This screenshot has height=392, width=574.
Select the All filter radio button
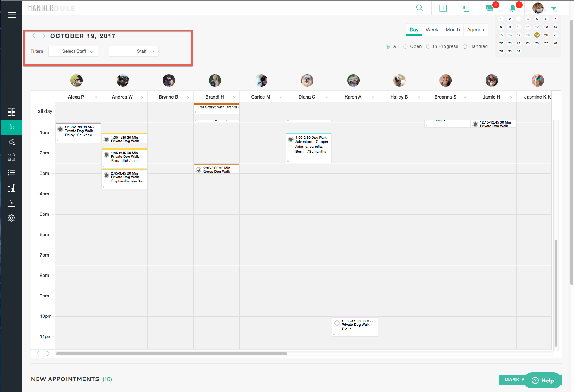(387, 46)
